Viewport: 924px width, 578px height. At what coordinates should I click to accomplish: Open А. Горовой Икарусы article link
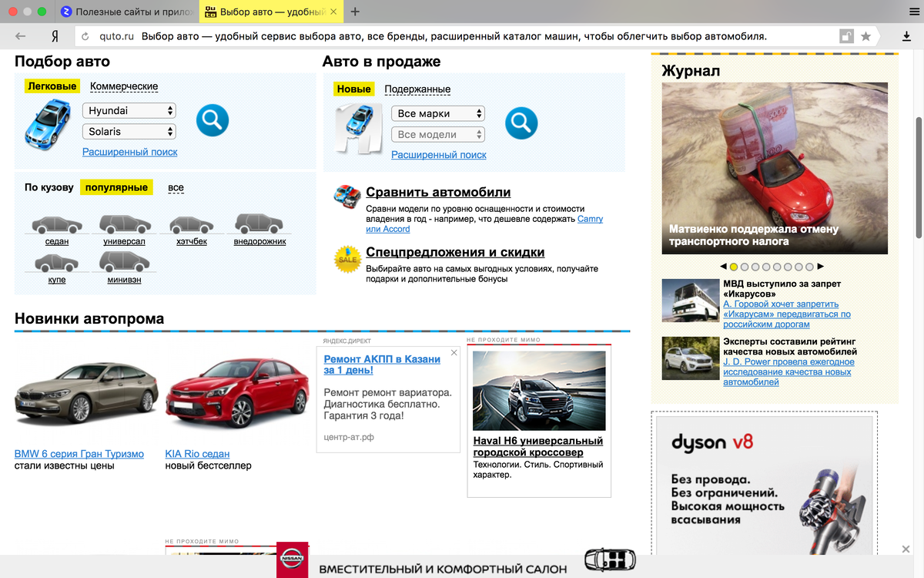click(x=787, y=314)
